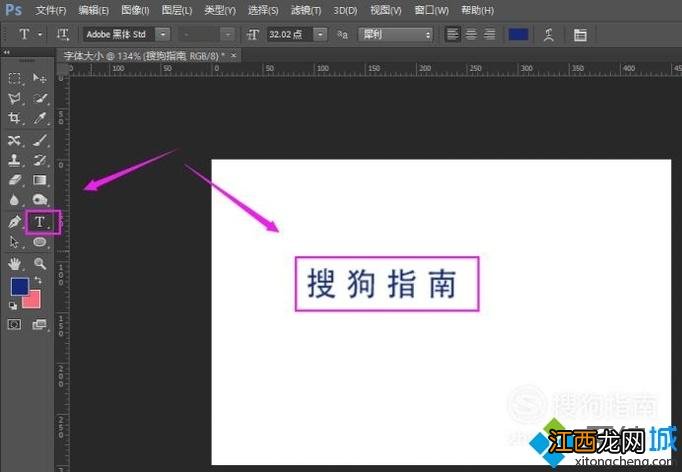Align text left
This screenshot has height=472, width=682.
453,34
